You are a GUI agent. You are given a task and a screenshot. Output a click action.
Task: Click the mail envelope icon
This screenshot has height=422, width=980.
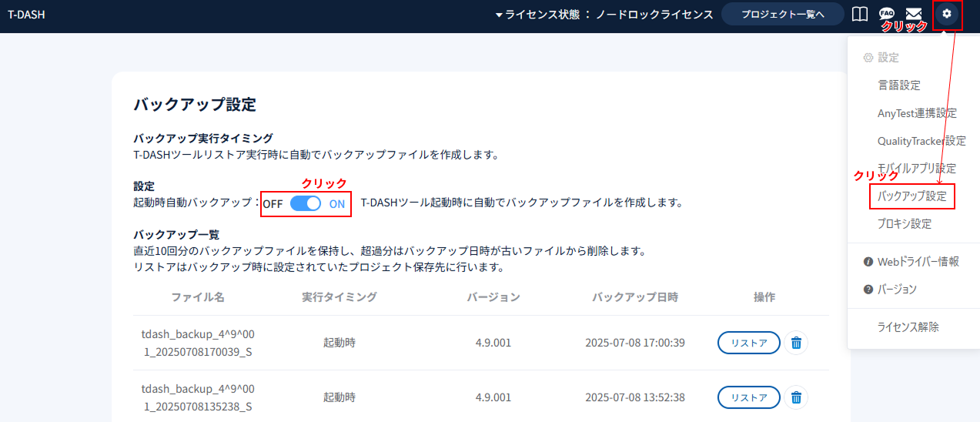pos(914,14)
